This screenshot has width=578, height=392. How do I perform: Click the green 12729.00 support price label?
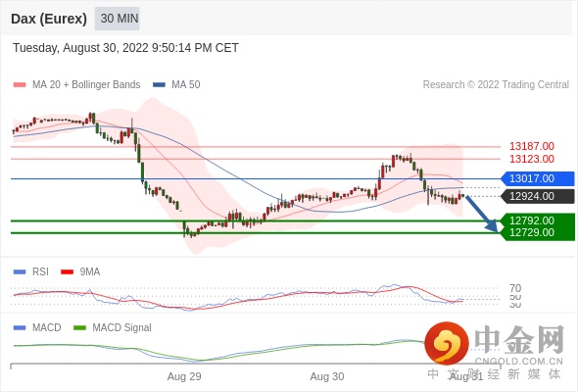(x=532, y=232)
